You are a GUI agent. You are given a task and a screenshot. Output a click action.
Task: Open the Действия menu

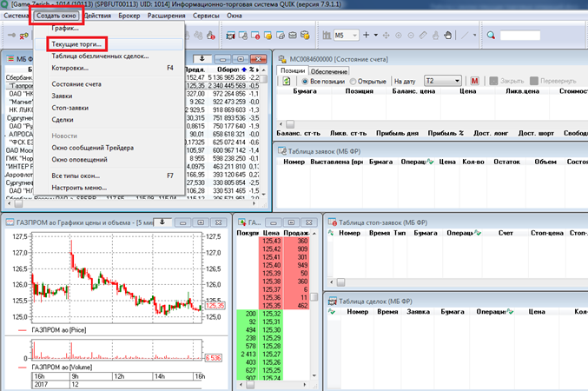(97, 16)
